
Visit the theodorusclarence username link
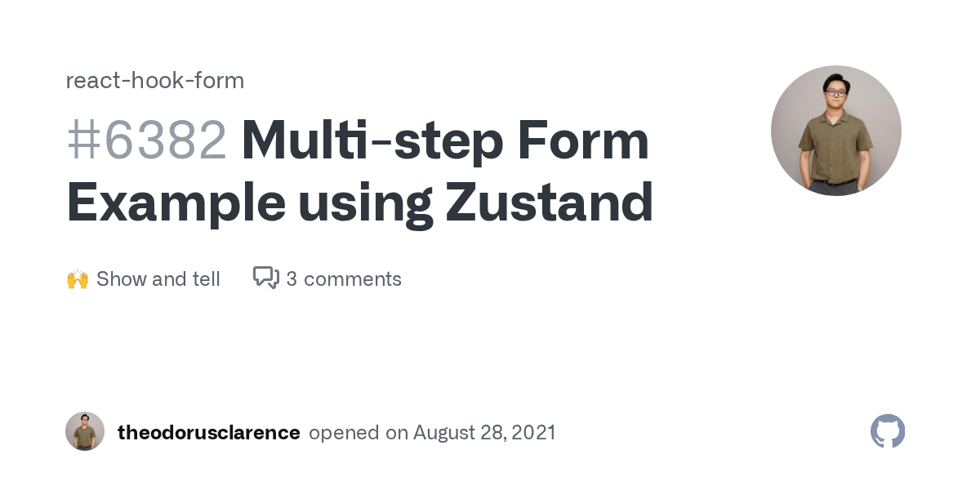pyautogui.click(x=208, y=433)
